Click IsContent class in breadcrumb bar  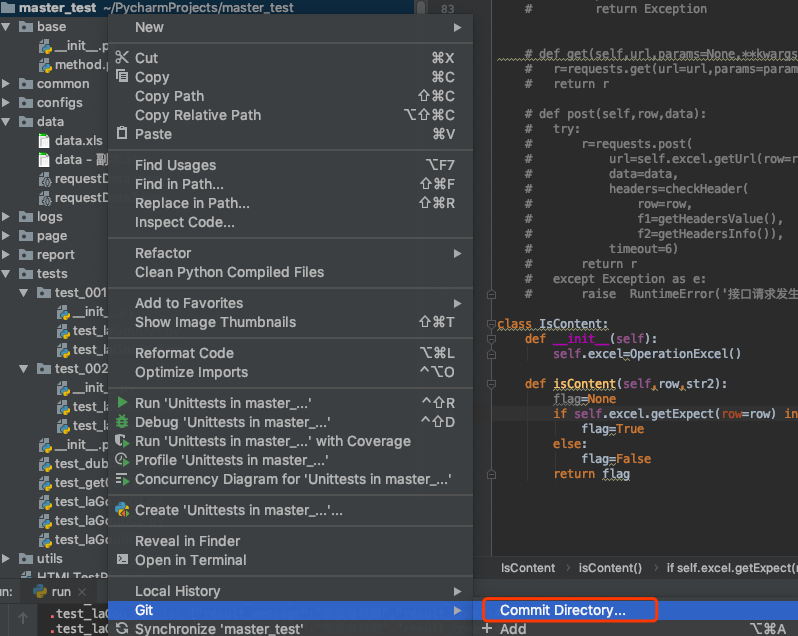[527, 568]
